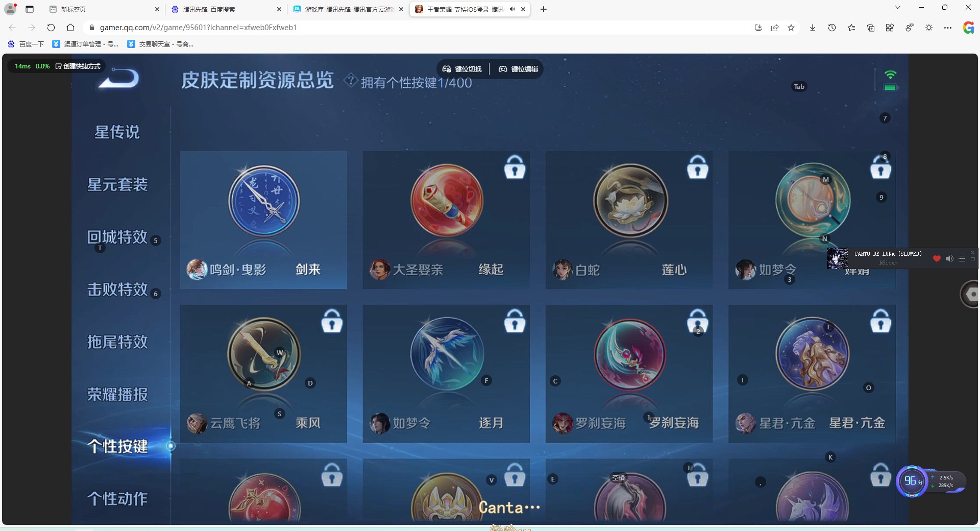980x531 pixels.
Task: Select 星元套装 in the left sidebar
Action: tap(118, 185)
